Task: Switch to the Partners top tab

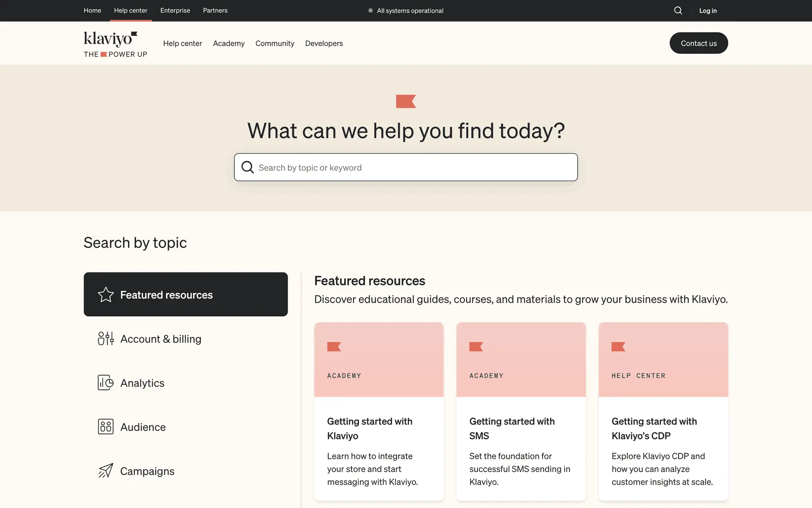Action: tap(215, 11)
